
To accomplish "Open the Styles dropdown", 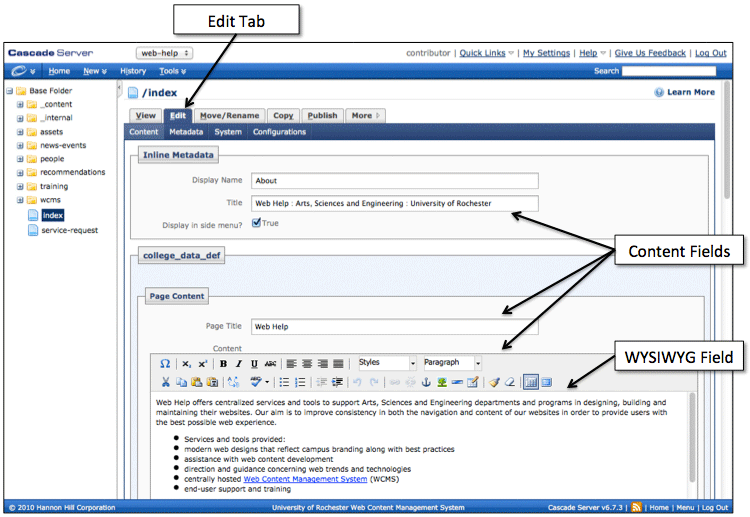I will (x=387, y=363).
